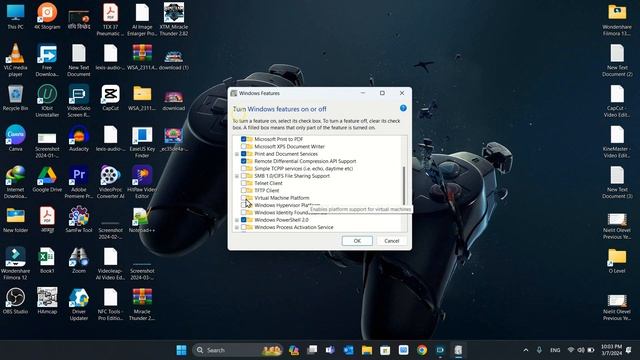Expand SMB 1.0/CIFS File Sharing Support node

coord(237,176)
